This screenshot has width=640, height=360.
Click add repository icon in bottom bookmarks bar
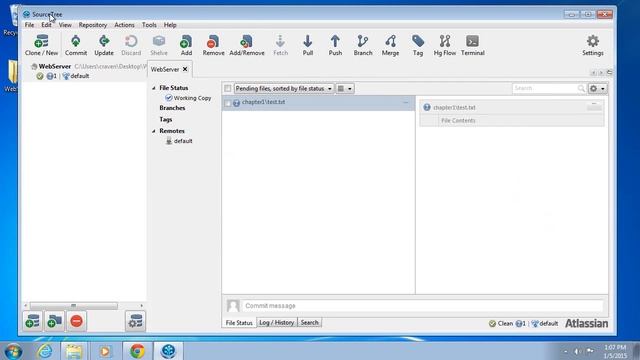click(33, 321)
